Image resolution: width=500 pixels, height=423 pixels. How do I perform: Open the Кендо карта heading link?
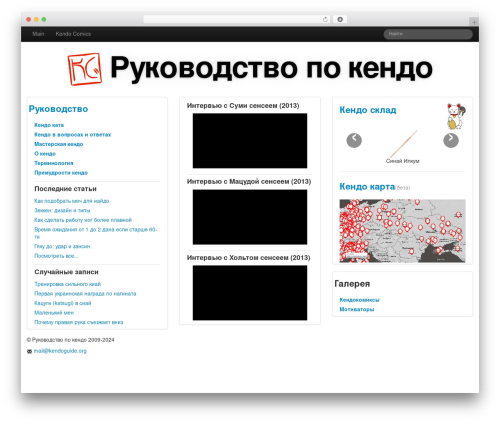point(367,187)
